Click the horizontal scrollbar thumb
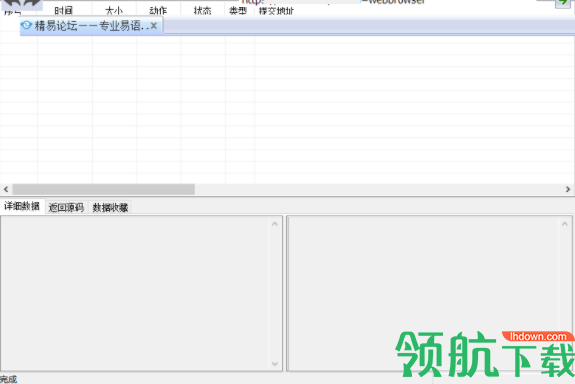This screenshot has width=575, height=384. [104, 189]
